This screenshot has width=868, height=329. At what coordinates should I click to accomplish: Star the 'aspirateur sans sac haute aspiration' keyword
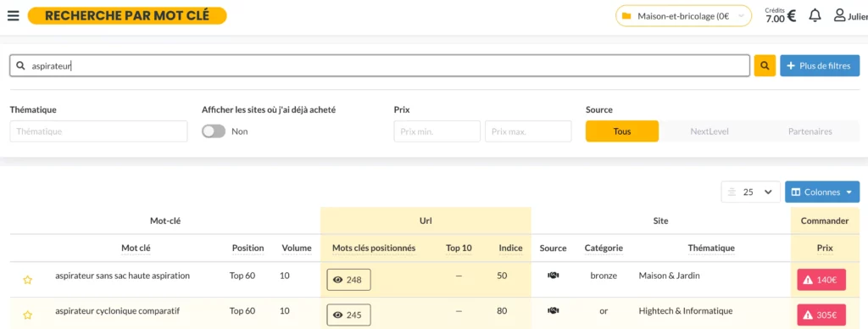(x=28, y=281)
